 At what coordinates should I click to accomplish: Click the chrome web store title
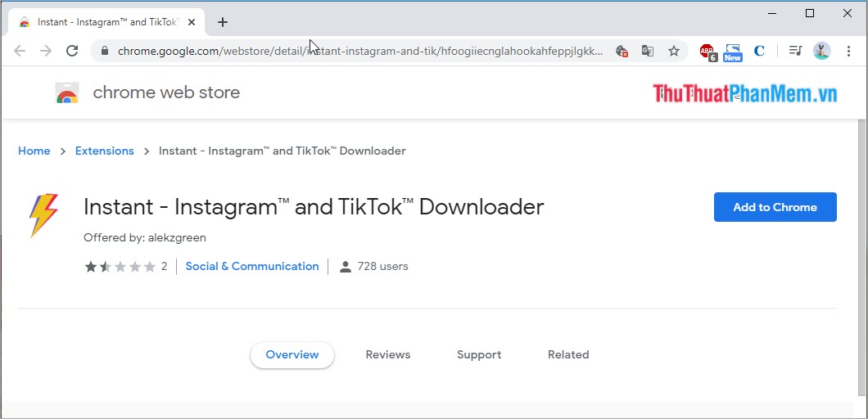tap(166, 92)
